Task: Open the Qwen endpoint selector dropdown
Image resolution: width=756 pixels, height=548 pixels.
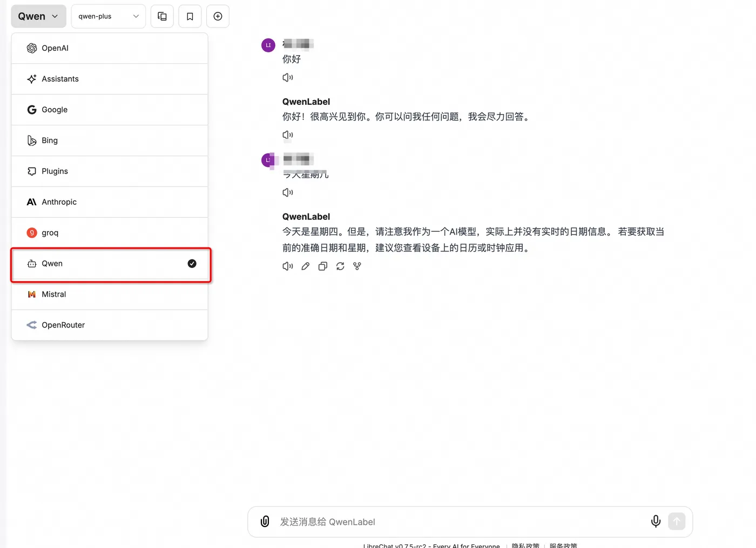Action: (38, 16)
